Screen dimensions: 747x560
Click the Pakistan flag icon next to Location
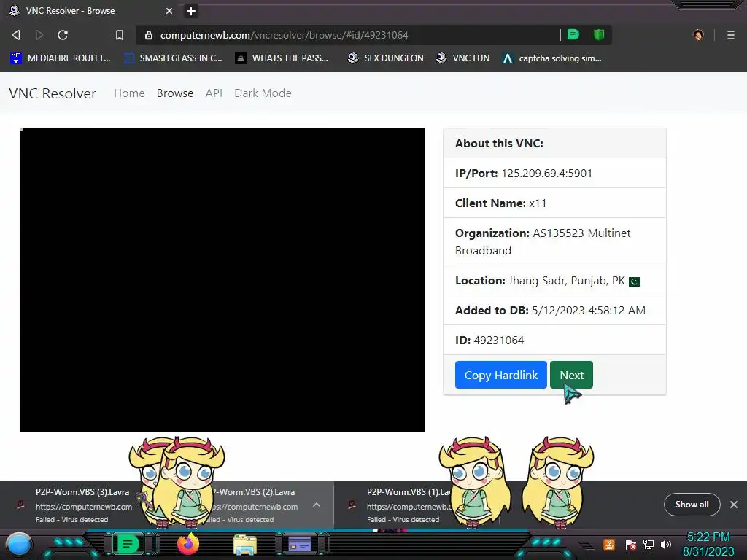(634, 282)
